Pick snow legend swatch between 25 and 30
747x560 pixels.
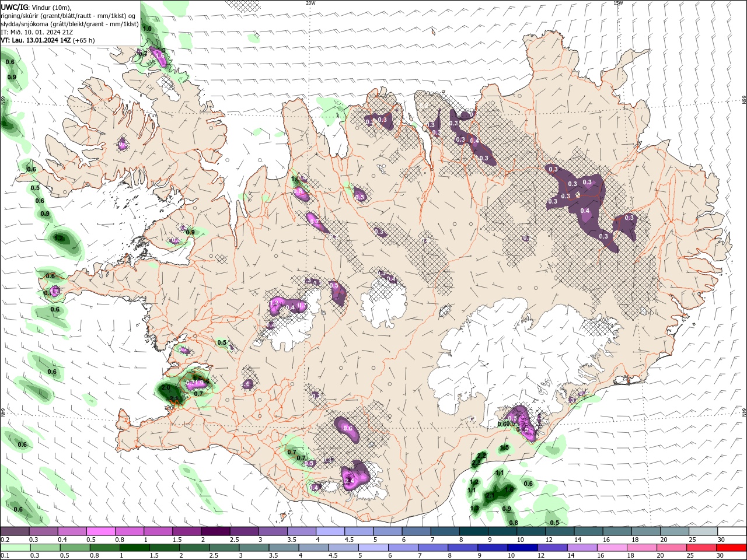click(x=703, y=531)
